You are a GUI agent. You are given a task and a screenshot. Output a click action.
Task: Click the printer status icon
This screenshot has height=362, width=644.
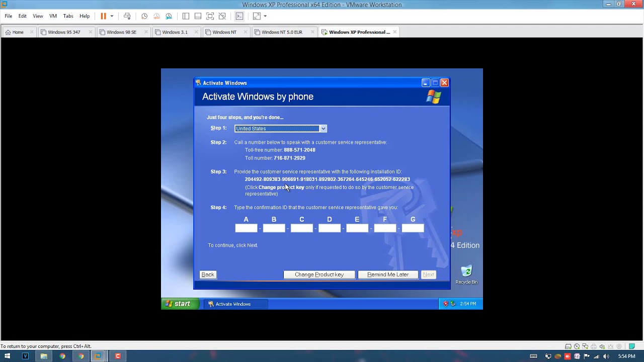click(x=594, y=346)
